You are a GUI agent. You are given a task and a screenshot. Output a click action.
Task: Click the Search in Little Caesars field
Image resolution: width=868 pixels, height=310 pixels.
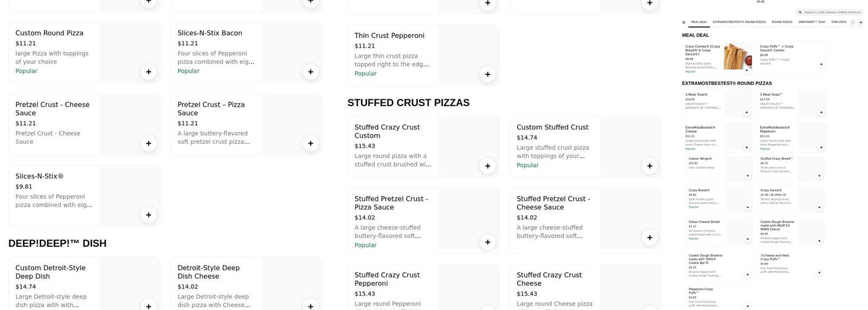[x=831, y=12]
